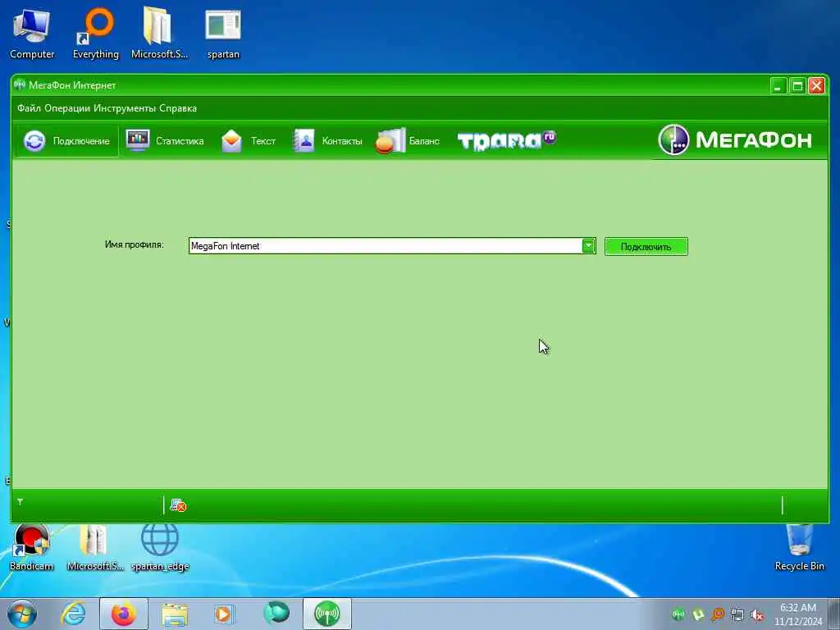Open the Текст messages tab
Image resolution: width=840 pixels, height=630 pixels.
pyautogui.click(x=249, y=141)
